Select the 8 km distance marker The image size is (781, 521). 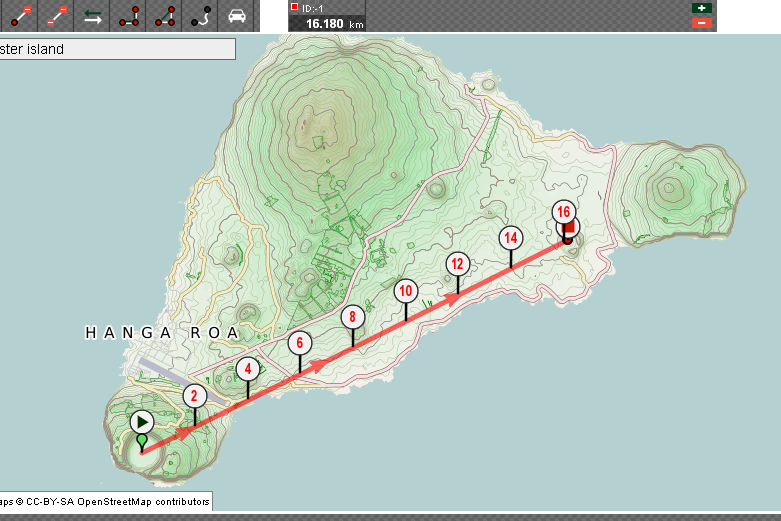352,318
